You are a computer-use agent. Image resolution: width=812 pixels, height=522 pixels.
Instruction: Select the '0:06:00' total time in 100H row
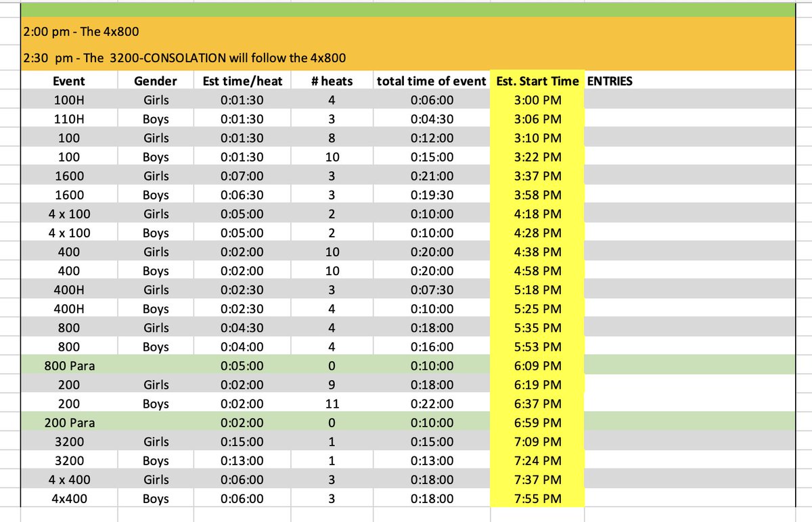[432, 100]
